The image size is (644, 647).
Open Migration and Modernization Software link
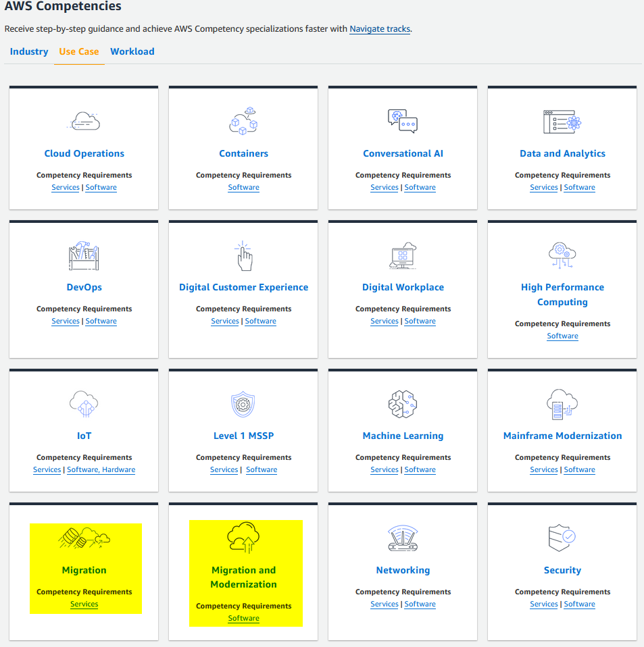coord(243,618)
